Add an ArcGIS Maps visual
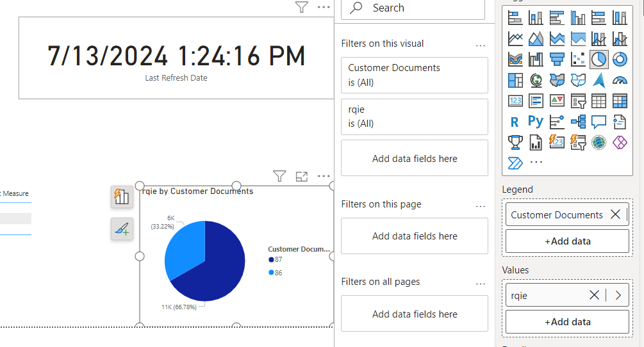This screenshot has height=347, width=644. coord(599,143)
